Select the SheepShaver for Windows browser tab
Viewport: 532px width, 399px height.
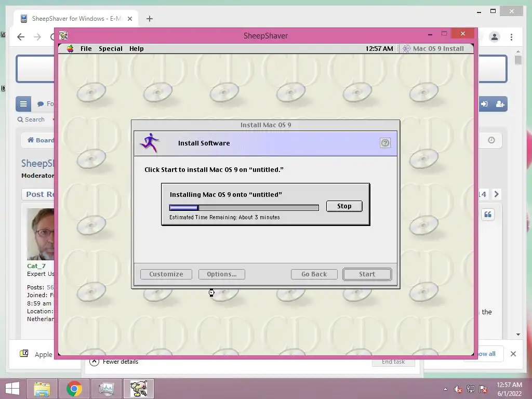coord(75,19)
